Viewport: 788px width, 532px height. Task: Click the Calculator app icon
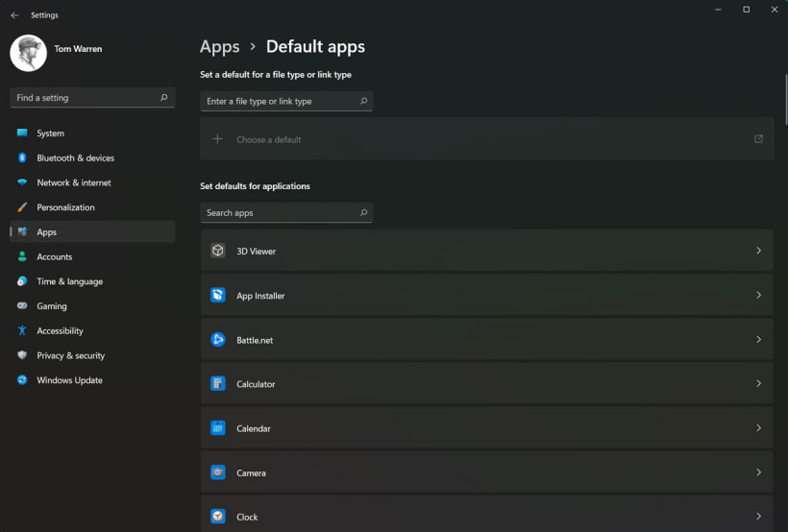217,384
